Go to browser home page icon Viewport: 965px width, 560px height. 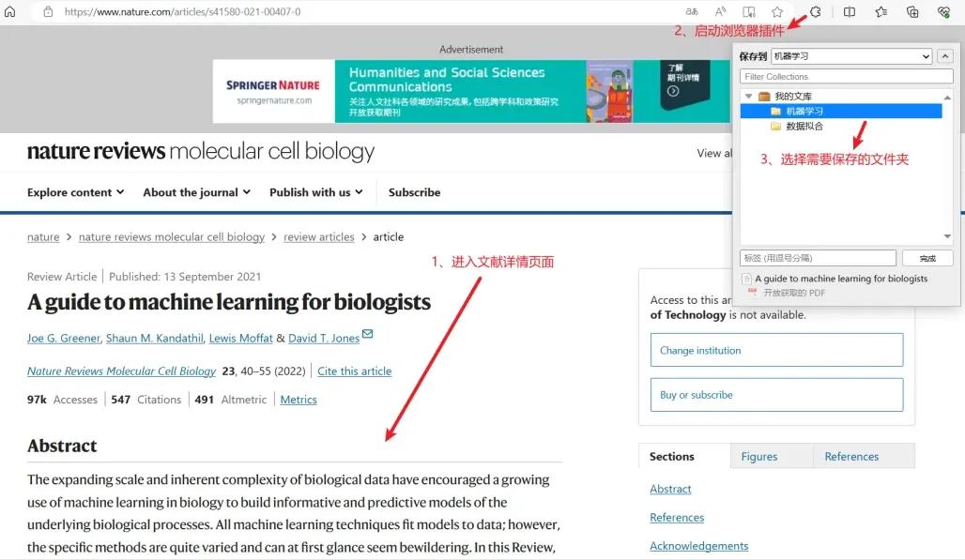click(10, 12)
